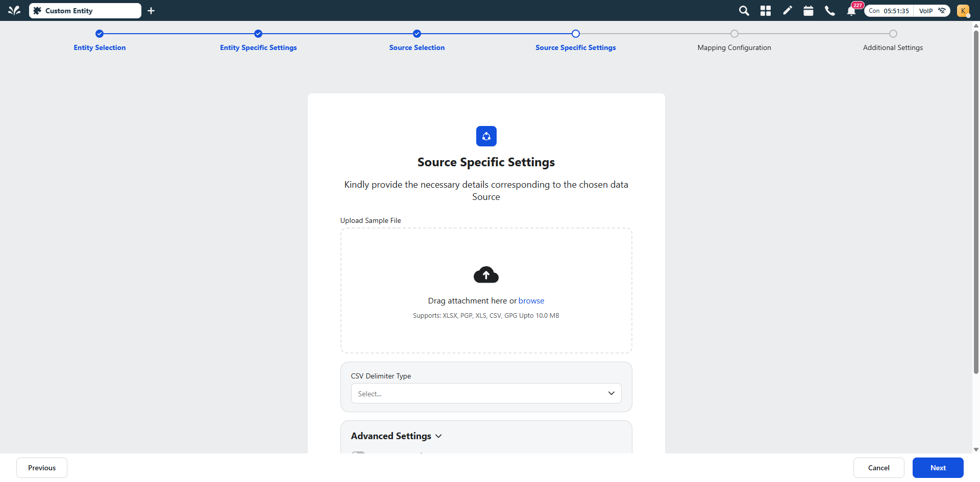This screenshot has width=980, height=482.
Task: Open the calendar icon in header
Action: tap(808, 11)
